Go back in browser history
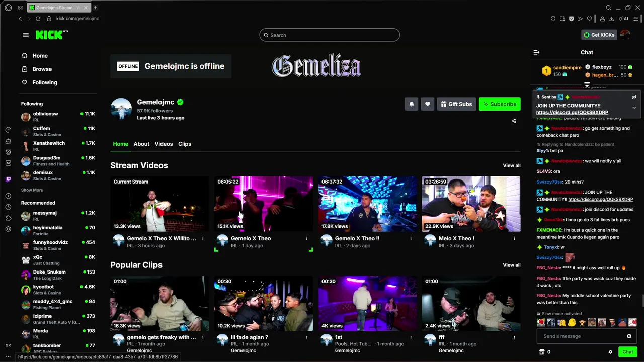The height and width of the screenshot is (362, 644). click(x=20, y=19)
